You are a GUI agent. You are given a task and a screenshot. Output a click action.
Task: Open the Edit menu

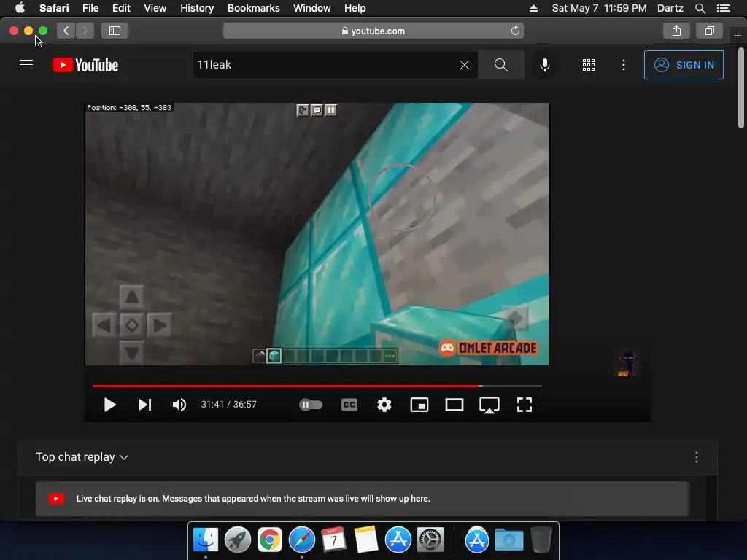[x=121, y=8]
